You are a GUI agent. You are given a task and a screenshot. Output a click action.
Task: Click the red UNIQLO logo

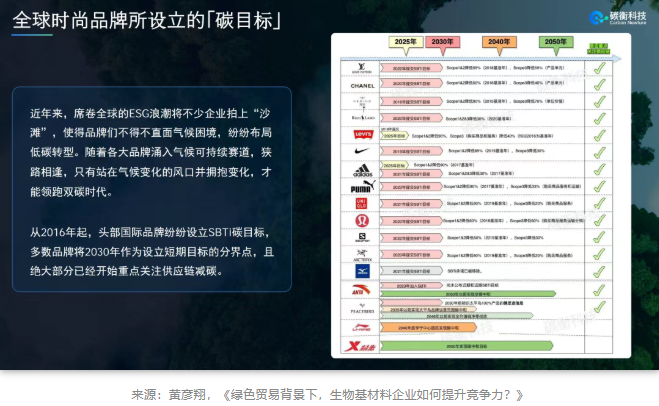point(361,203)
